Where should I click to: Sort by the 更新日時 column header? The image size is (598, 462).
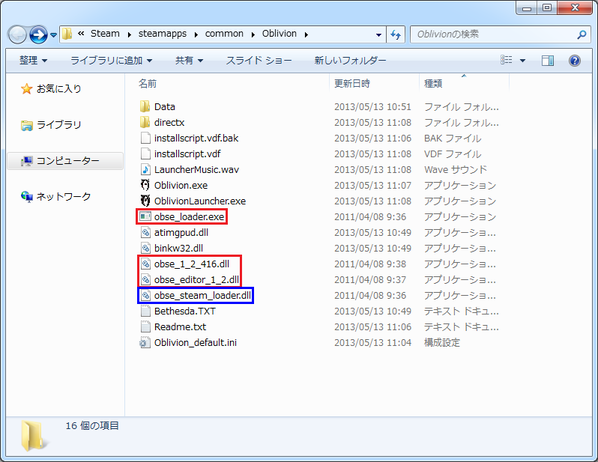pyautogui.click(x=352, y=83)
